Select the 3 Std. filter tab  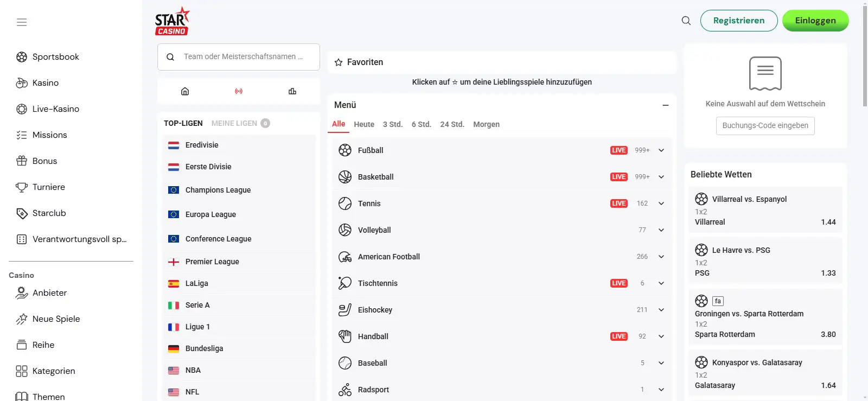coord(393,124)
